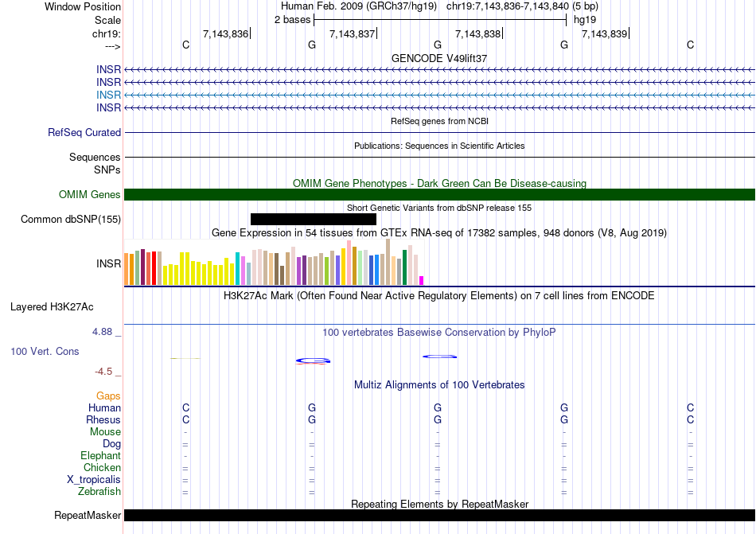Open the GENCODE V49lift37 track title
The height and width of the screenshot is (534, 756).
coord(439,58)
